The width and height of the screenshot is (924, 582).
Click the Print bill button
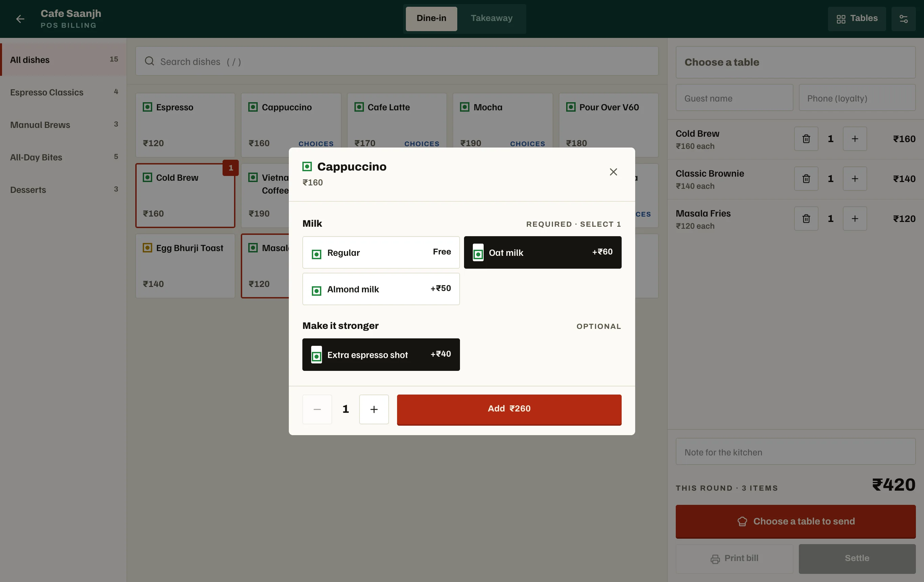(x=734, y=559)
